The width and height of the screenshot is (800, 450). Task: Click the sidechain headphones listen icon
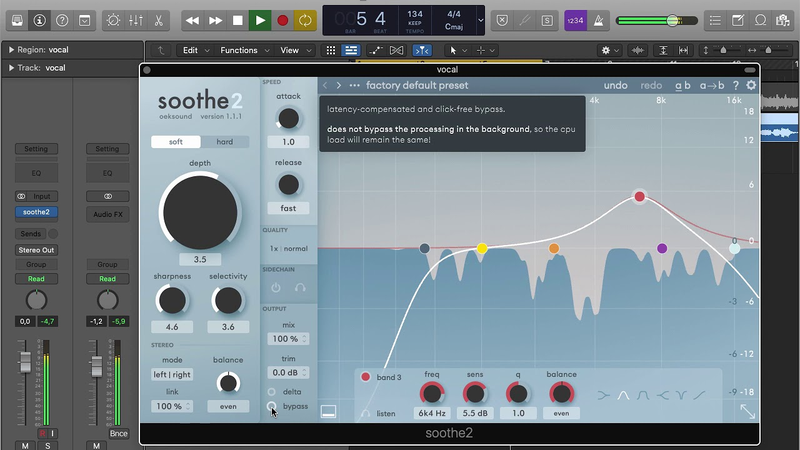click(x=300, y=287)
